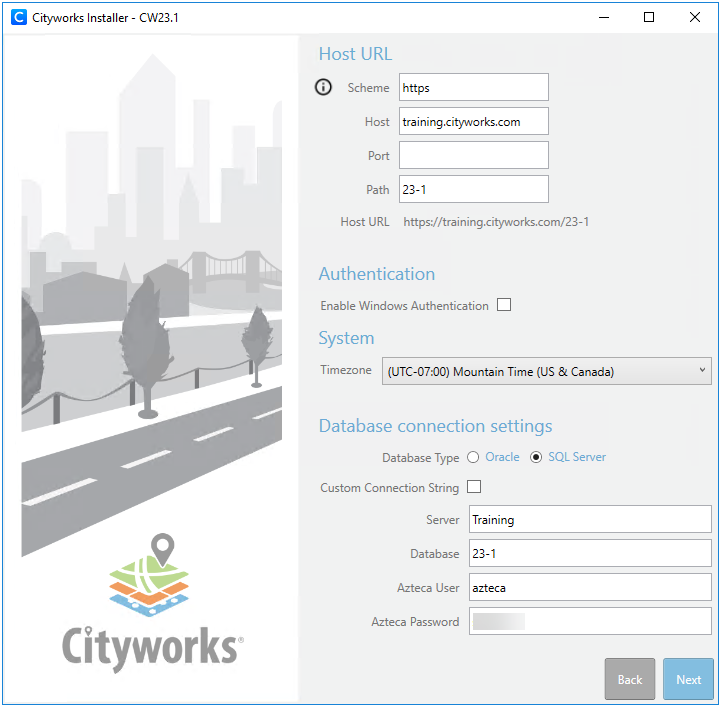Open the Timezone dropdown

(546, 371)
